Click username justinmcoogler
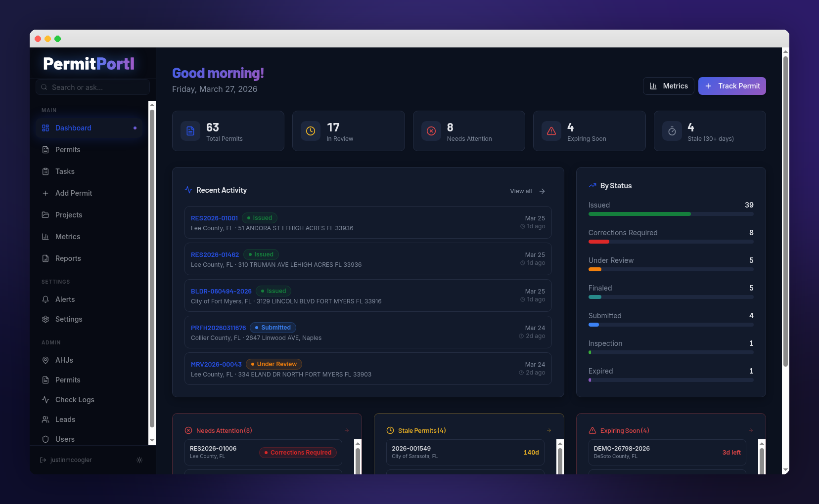819x504 pixels. tap(71, 460)
